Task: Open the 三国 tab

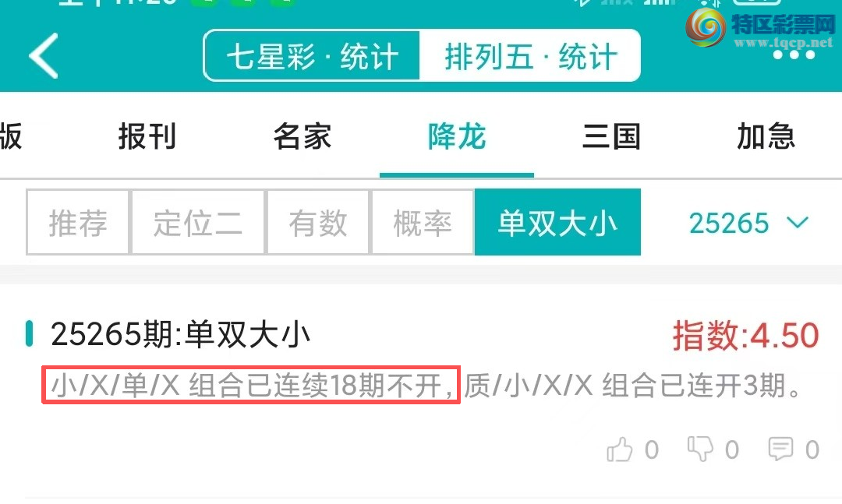Action: pos(611,136)
